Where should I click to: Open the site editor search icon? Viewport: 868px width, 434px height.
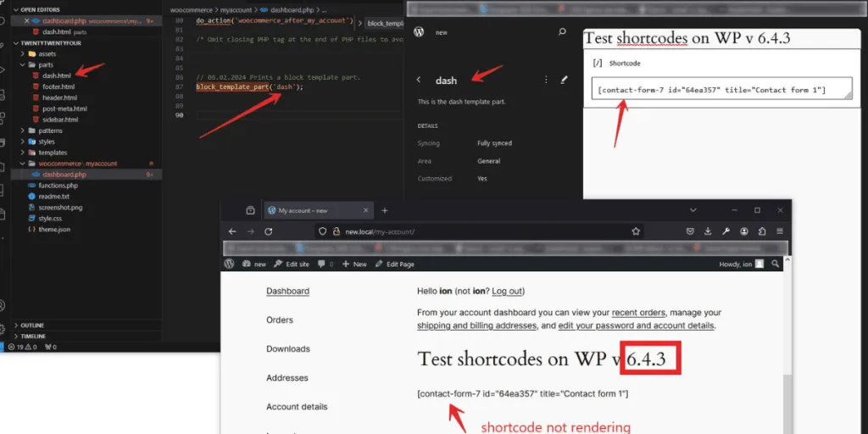point(562,32)
